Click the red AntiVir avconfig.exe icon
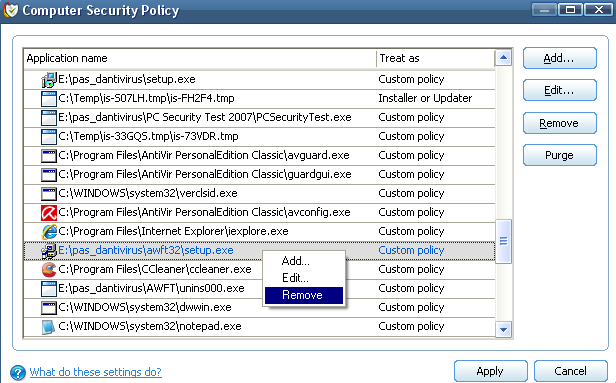Image resolution: width=616 pixels, height=383 pixels. point(49,213)
